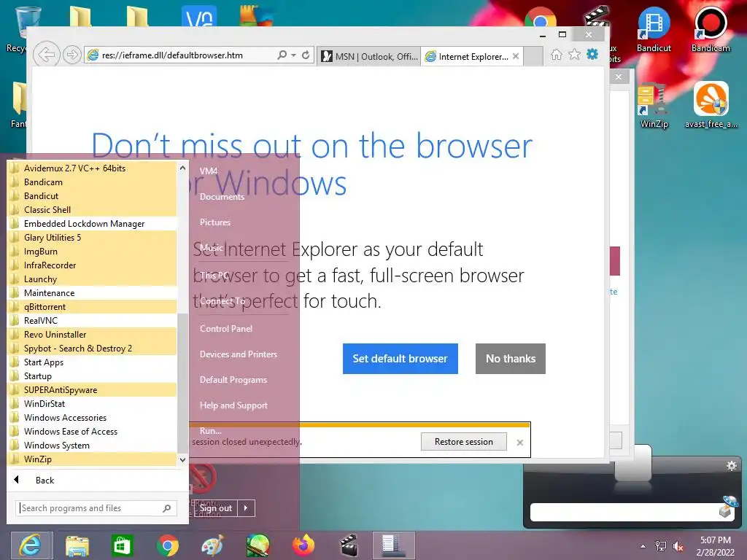Viewport: 747px width, 560px height.
Task: Open the Launchy folder
Action: pos(93,279)
